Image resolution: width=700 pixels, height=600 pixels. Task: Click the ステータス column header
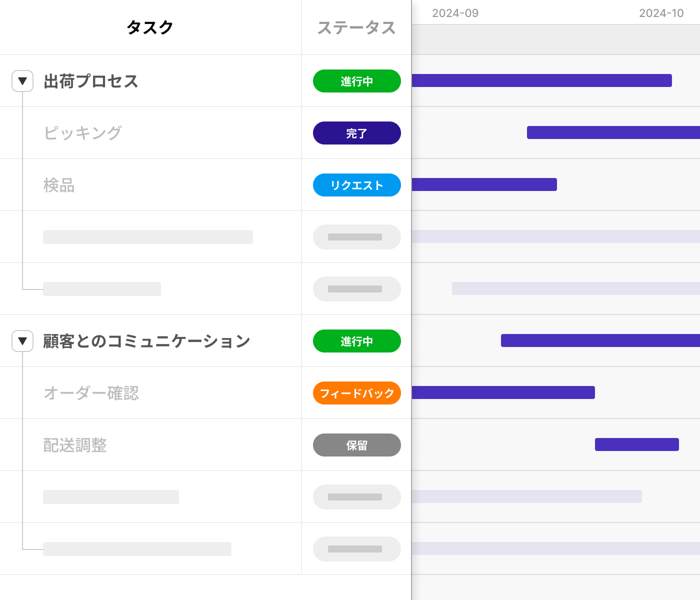[x=356, y=27]
